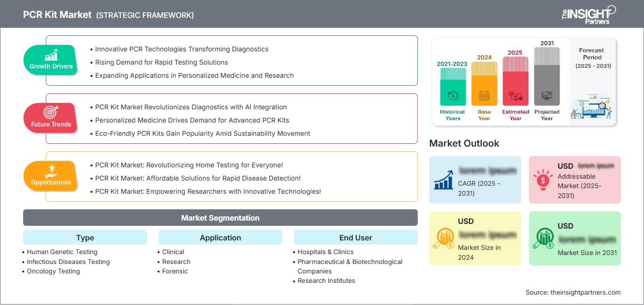The image size is (644, 305).
Task: Click the Historical Years clock icon
Action: [453, 96]
